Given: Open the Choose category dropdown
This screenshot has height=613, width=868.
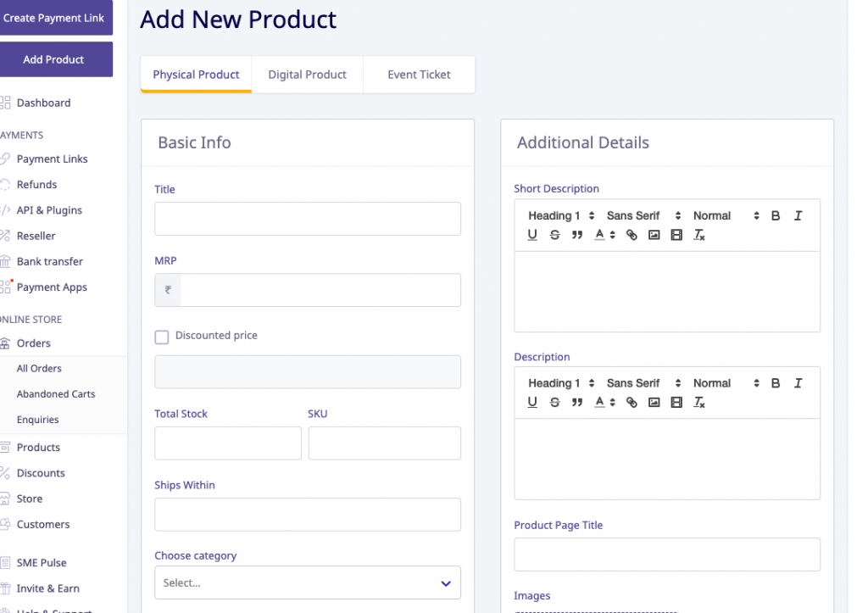Looking at the screenshot, I should [x=308, y=583].
